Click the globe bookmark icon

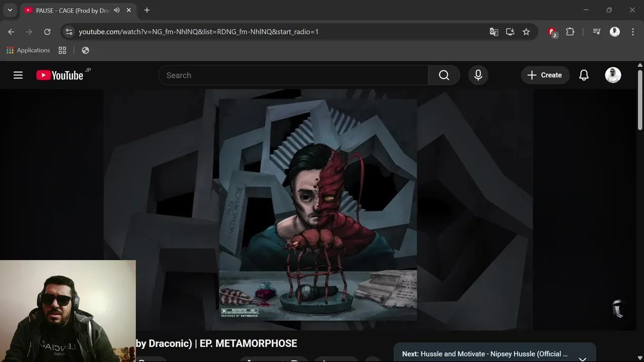pos(86,50)
